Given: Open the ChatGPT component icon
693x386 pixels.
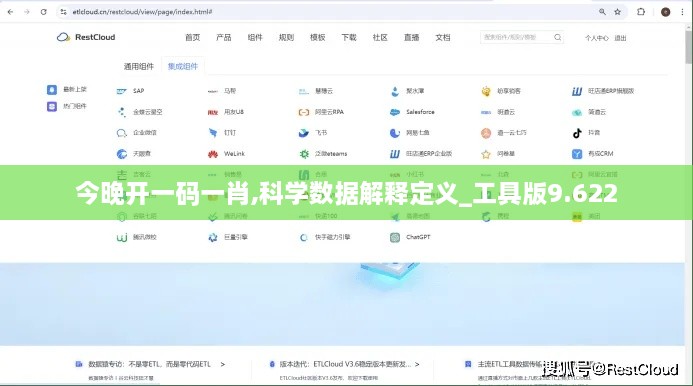Looking at the screenshot, I should (x=395, y=237).
